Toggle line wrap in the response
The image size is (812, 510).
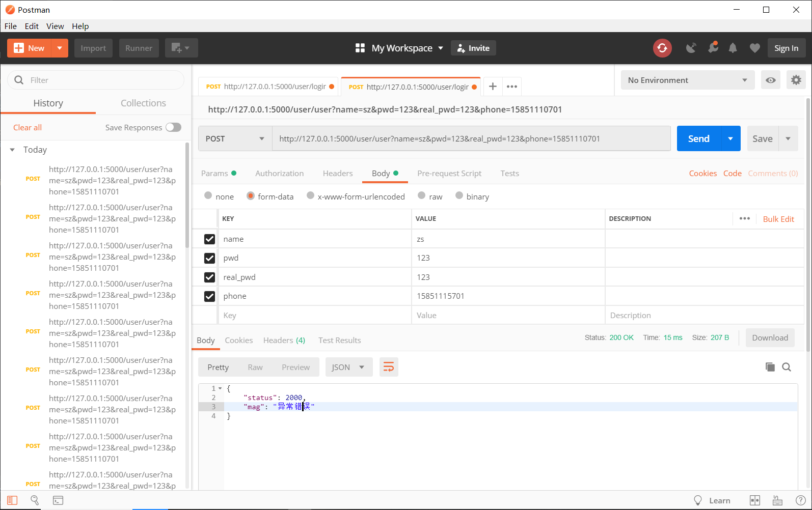pyautogui.click(x=389, y=367)
